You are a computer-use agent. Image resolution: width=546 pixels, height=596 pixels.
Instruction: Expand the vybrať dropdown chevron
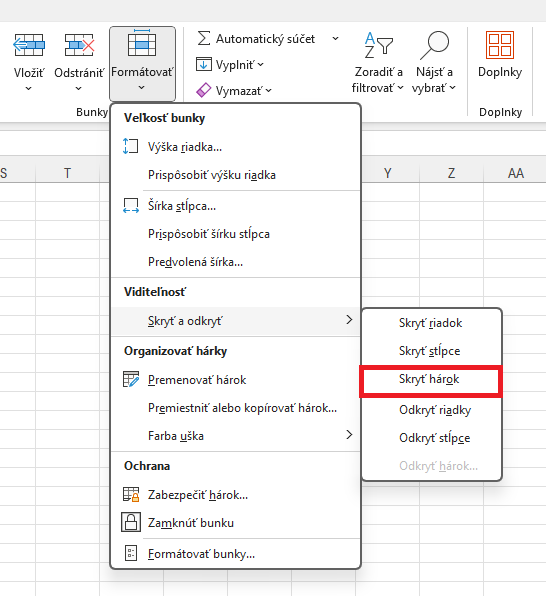point(452,88)
